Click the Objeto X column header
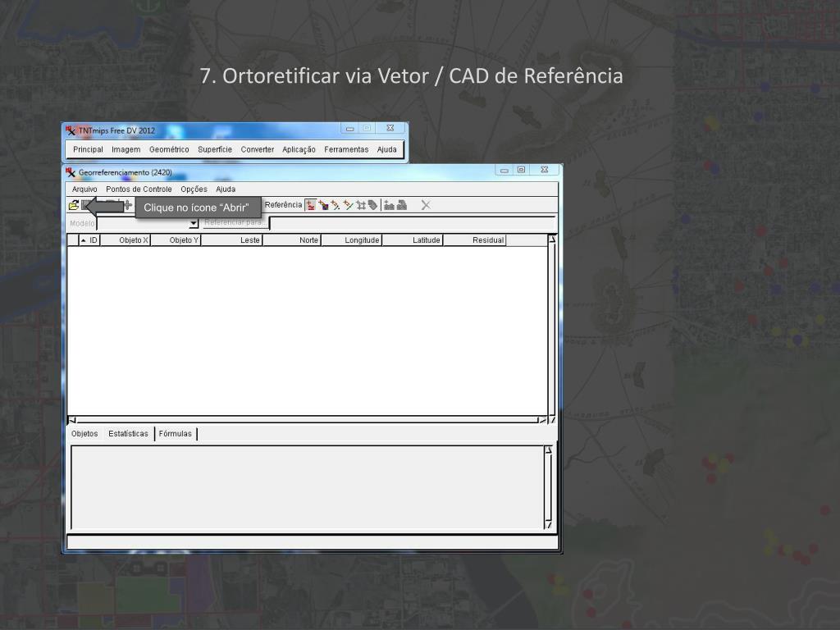 126,240
